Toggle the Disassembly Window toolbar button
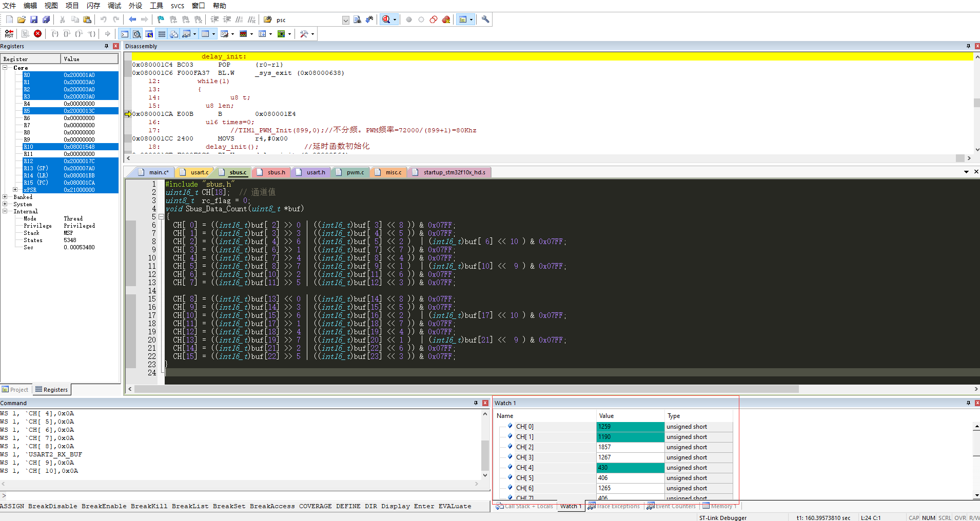The image size is (980, 521). point(137,34)
